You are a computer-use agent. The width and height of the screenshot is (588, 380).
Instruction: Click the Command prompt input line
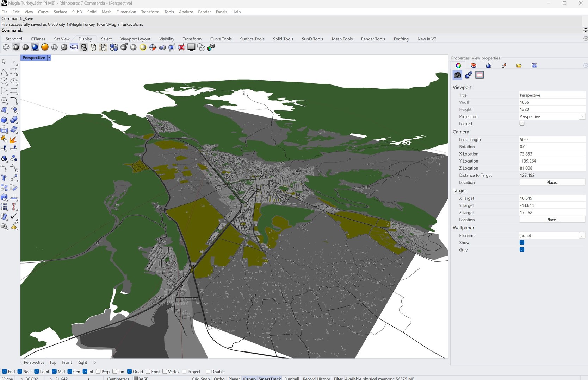[291, 30]
